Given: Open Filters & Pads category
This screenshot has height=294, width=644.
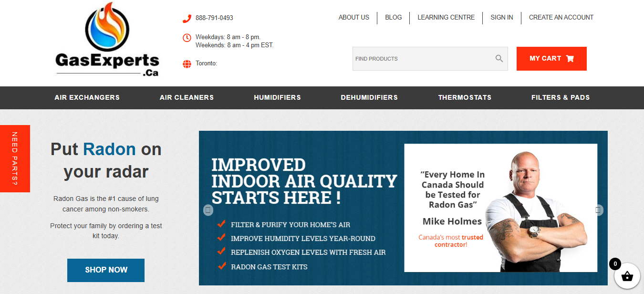Looking at the screenshot, I should [561, 97].
